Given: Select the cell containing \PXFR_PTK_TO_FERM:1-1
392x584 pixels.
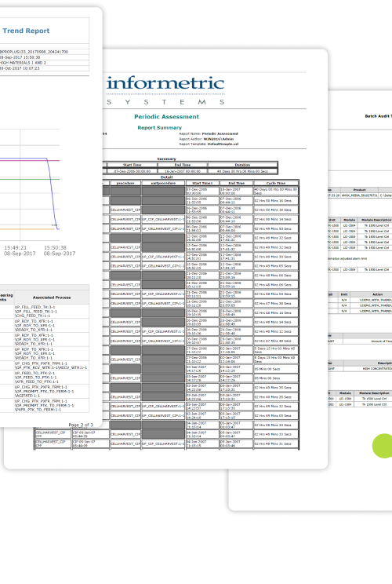Looking at the screenshot, I should pyautogui.click(x=52, y=405).
